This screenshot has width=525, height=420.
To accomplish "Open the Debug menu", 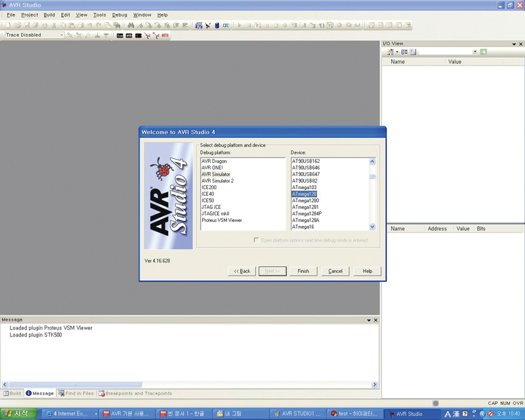I will 119,15.
